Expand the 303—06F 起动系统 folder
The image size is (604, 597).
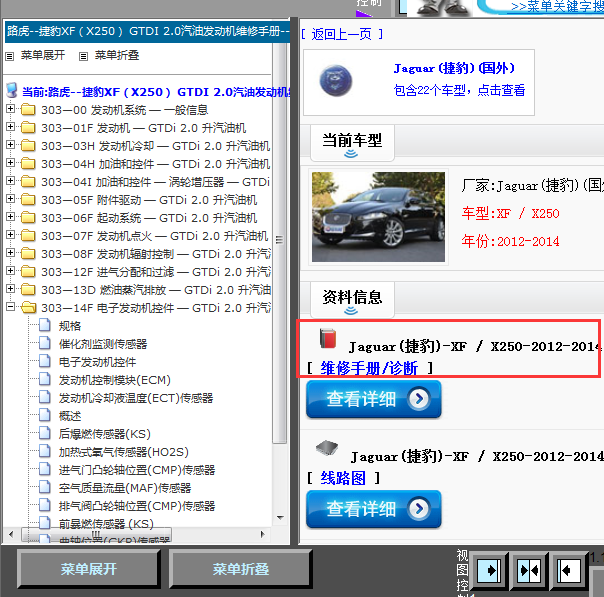10,216
